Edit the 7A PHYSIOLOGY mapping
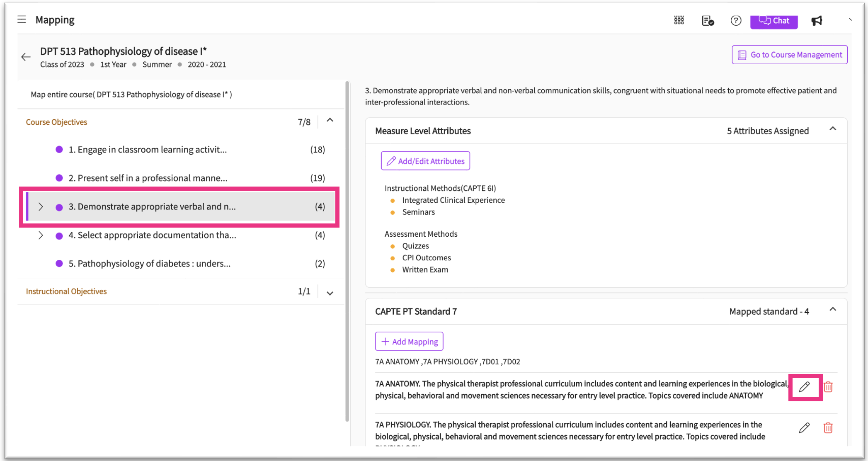The width and height of the screenshot is (868, 461). click(x=804, y=428)
